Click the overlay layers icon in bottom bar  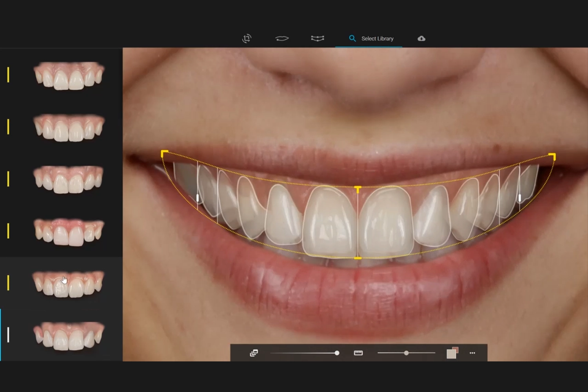tap(254, 353)
